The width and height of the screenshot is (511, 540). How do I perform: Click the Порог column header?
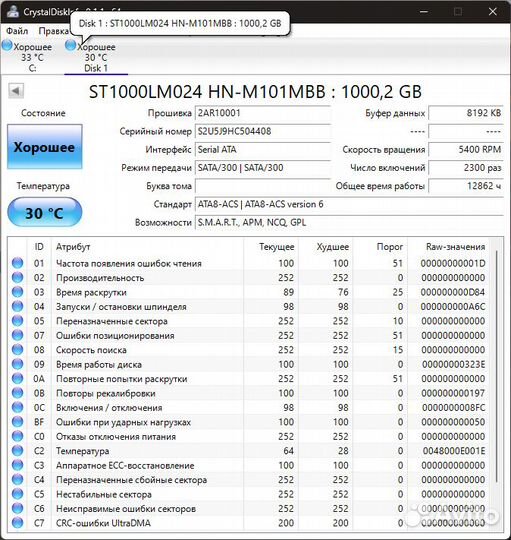380,247
